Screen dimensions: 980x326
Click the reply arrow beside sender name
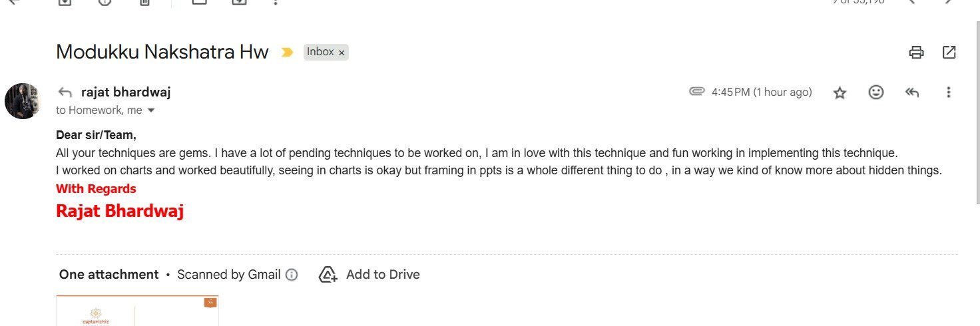(65, 92)
